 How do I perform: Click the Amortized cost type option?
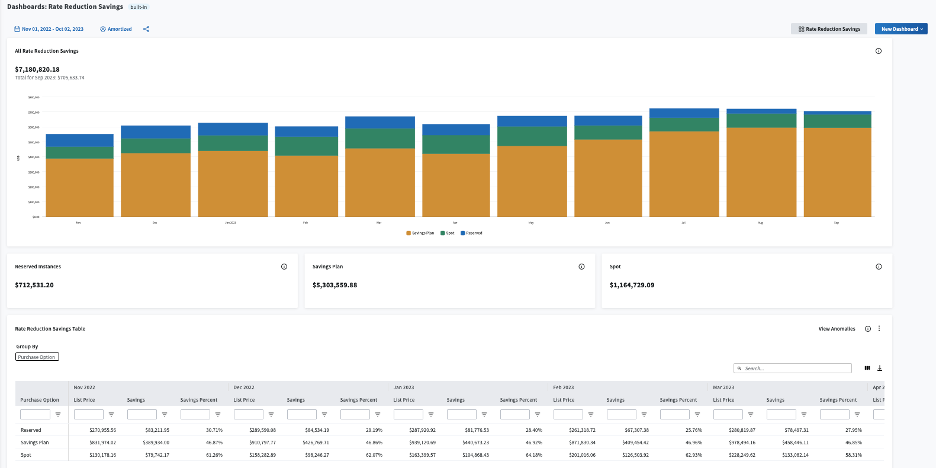pos(118,29)
